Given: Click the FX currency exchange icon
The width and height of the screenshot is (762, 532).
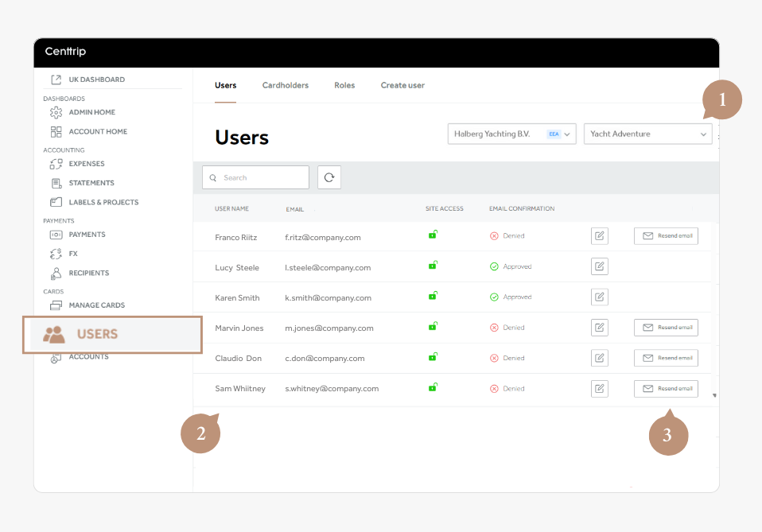Looking at the screenshot, I should pos(56,254).
